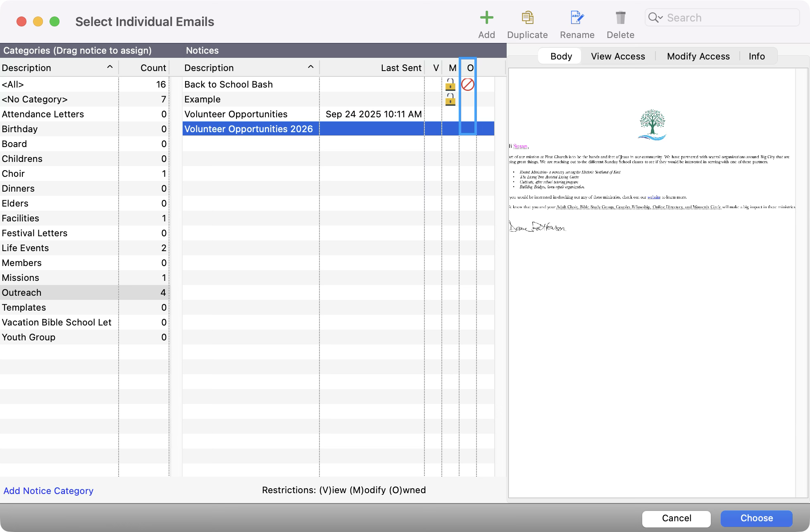The image size is (810, 532).
Task: Select the Back to School Bash notice
Action: pos(338,84)
